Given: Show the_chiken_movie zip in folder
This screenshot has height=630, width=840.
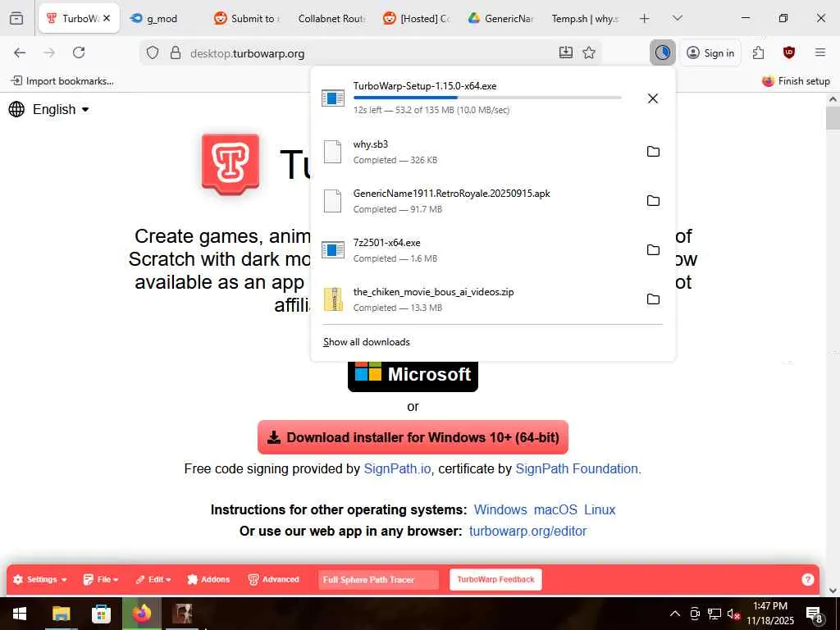Looking at the screenshot, I should pos(653,299).
